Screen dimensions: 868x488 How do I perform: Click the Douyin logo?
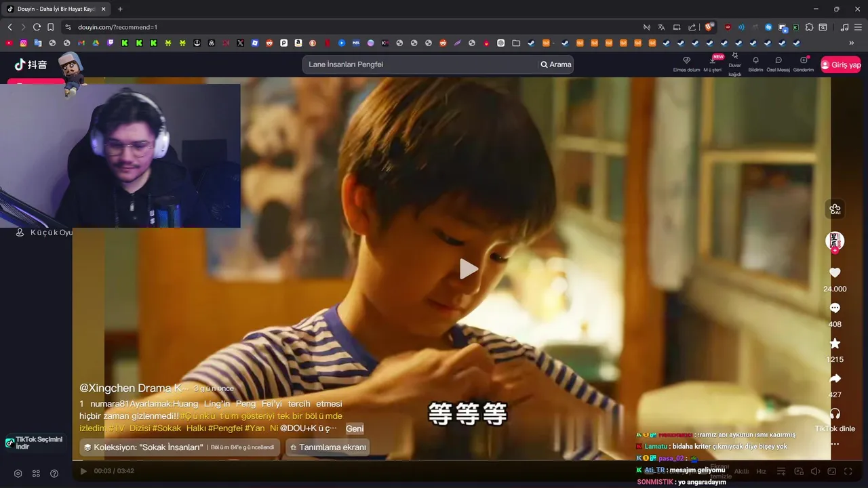[31, 64]
